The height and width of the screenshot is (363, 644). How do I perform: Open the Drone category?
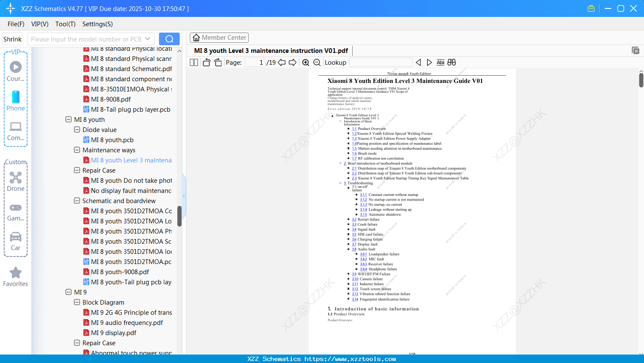[x=16, y=181]
